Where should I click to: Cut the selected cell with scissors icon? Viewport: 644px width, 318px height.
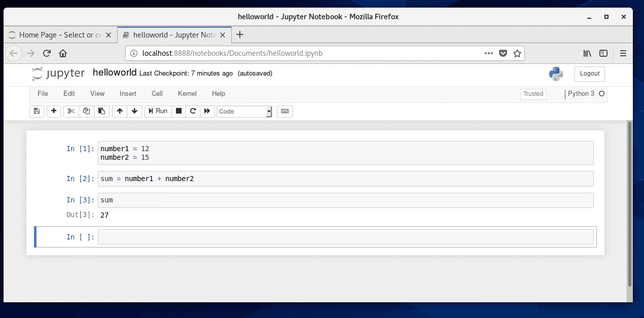(70, 111)
